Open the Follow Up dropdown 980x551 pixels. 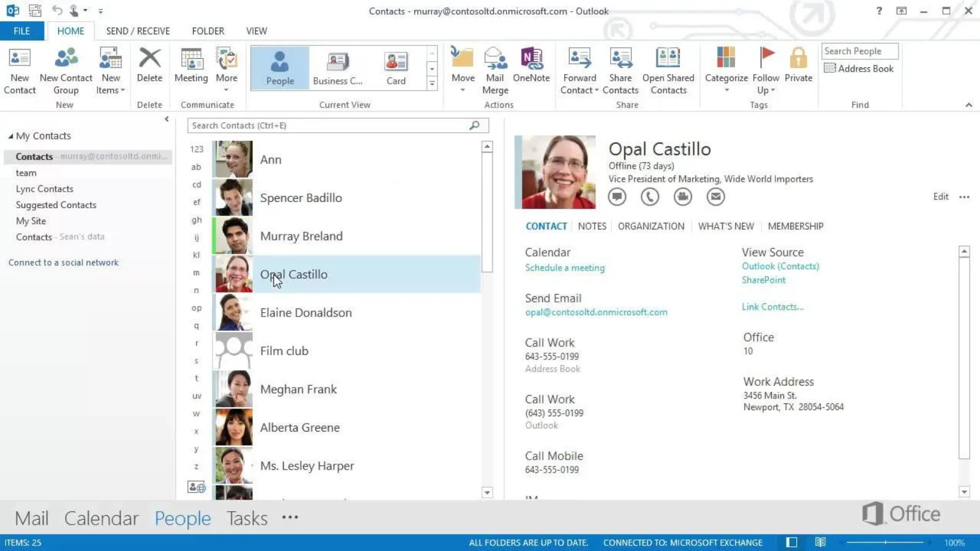point(766,72)
